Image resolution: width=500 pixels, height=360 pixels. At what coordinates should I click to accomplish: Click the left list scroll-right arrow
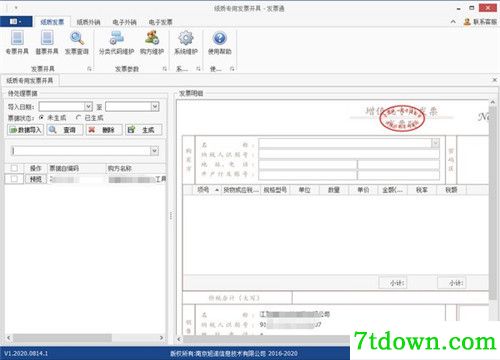162,338
